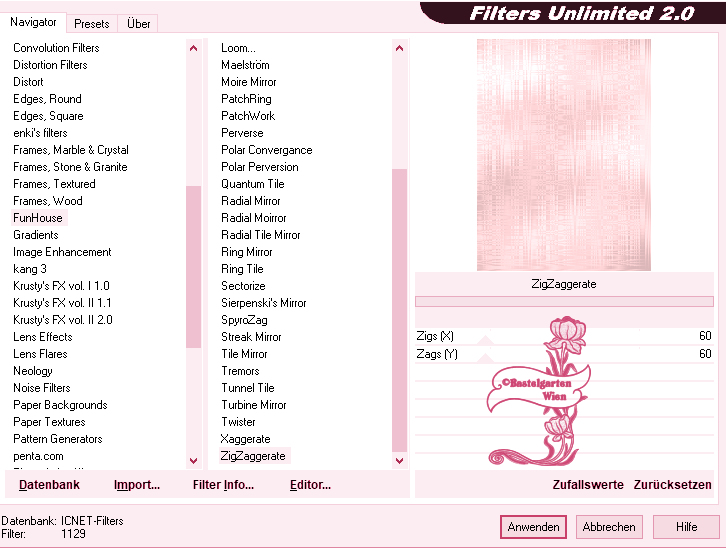Select Lens Flares category
The image size is (726, 548).
(40, 354)
